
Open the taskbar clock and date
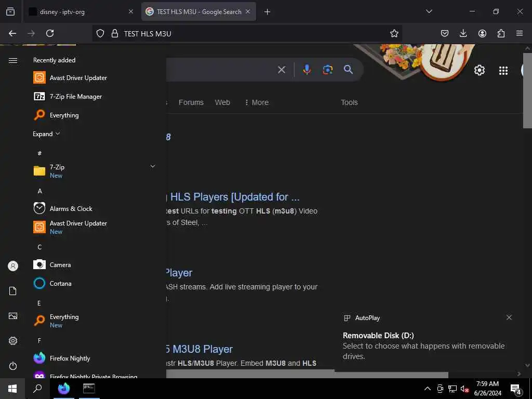click(x=487, y=389)
